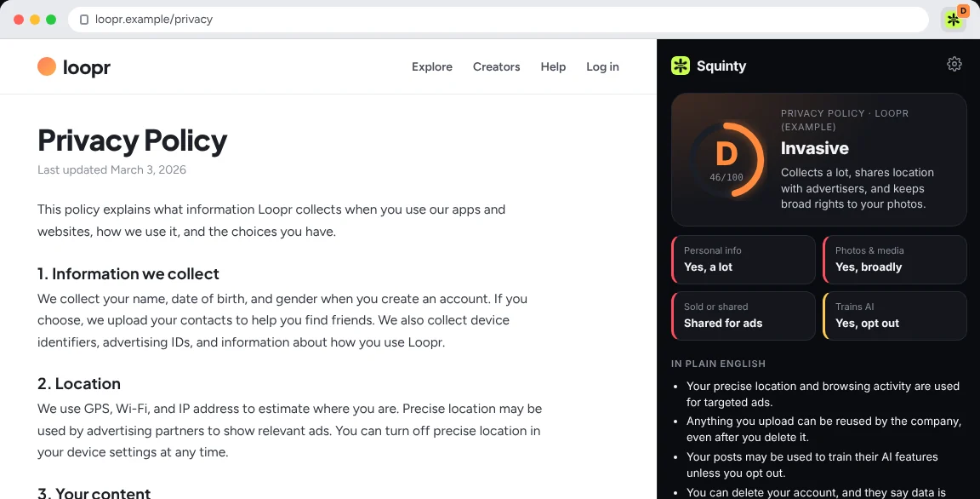980x499 pixels.
Task: Click the 2. Location heading
Action: pyautogui.click(x=79, y=383)
